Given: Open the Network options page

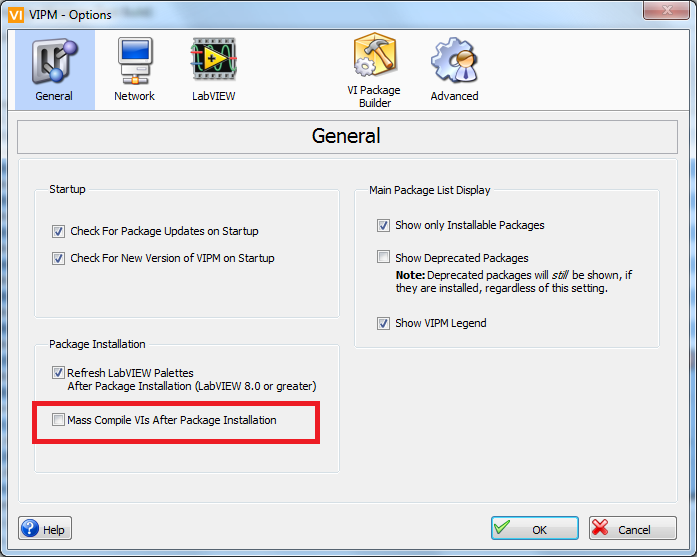Looking at the screenshot, I should [x=134, y=70].
